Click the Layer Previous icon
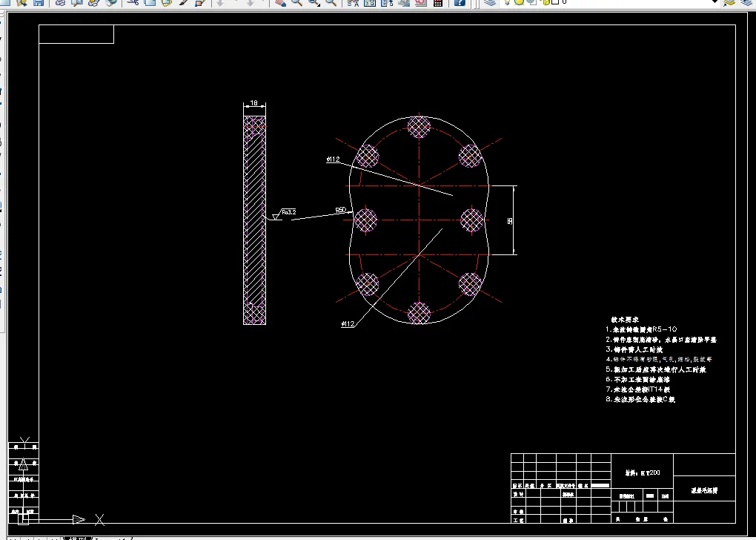This screenshot has height=540, width=756. tap(746, 3)
